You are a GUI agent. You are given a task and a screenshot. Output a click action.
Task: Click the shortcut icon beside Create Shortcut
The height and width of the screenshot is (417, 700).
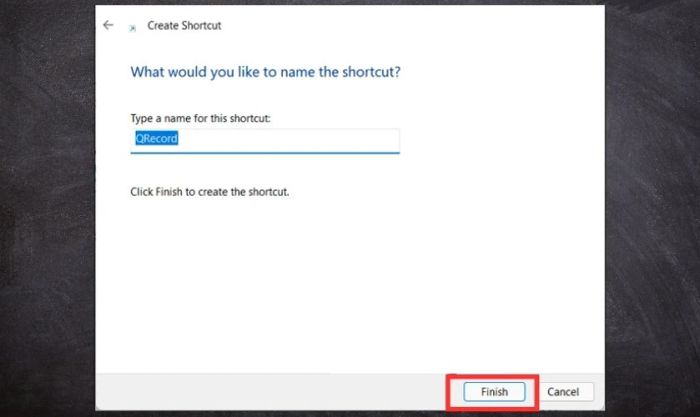click(x=133, y=28)
